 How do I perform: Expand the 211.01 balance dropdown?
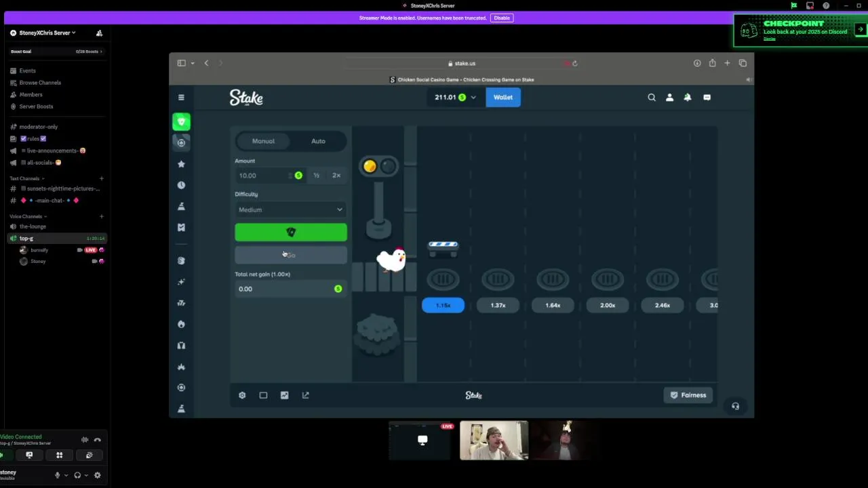tap(455, 97)
